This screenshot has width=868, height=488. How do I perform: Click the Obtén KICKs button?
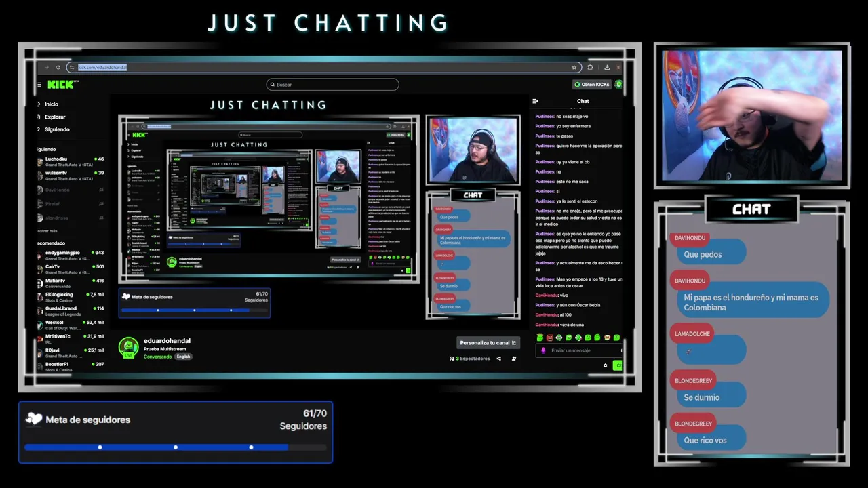(x=591, y=85)
